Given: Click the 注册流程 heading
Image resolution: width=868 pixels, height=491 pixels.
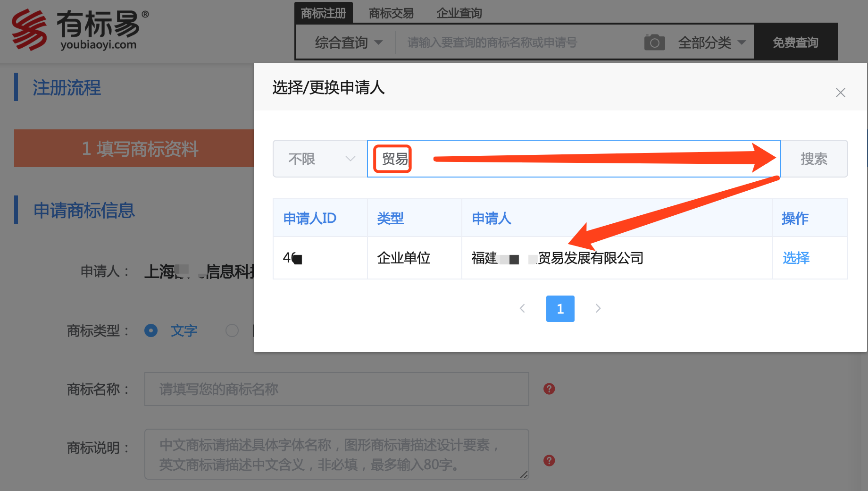Looking at the screenshot, I should click(67, 88).
